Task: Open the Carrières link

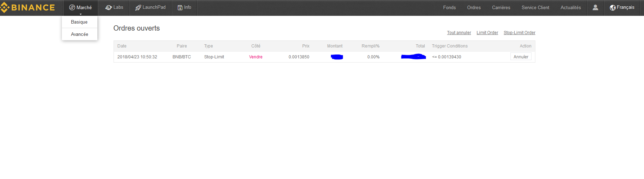Action: [x=501, y=7]
